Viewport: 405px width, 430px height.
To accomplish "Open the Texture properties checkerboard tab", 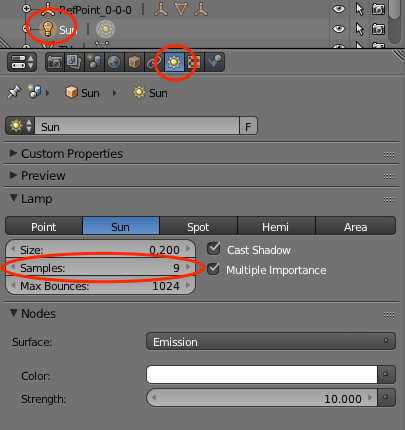I will [x=194, y=62].
